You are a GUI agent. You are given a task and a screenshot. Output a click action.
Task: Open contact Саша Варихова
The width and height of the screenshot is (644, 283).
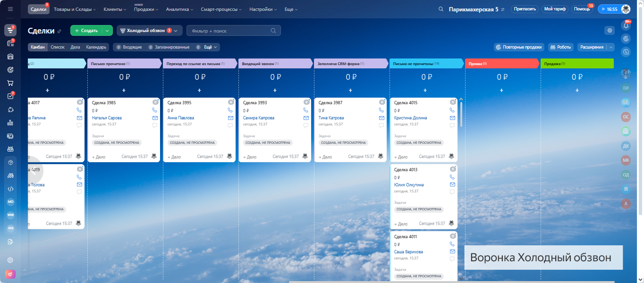pos(408,252)
